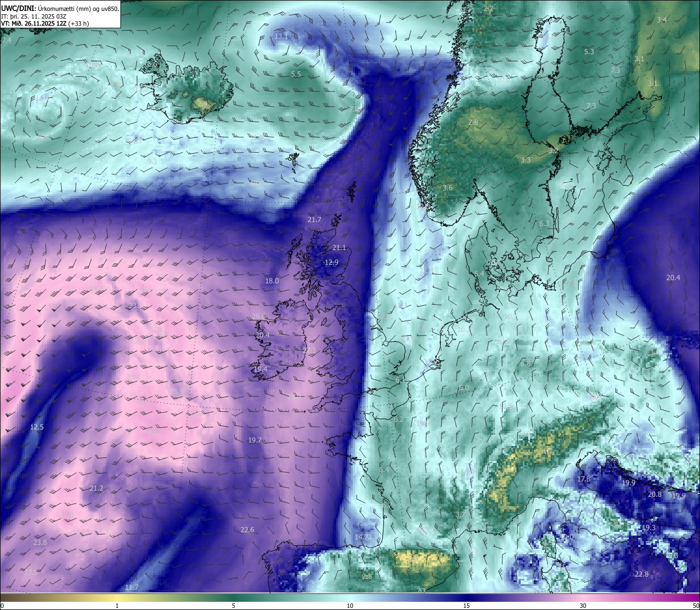Click the 5 tick label on color scale

pyautogui.click(x=234, y=606)
